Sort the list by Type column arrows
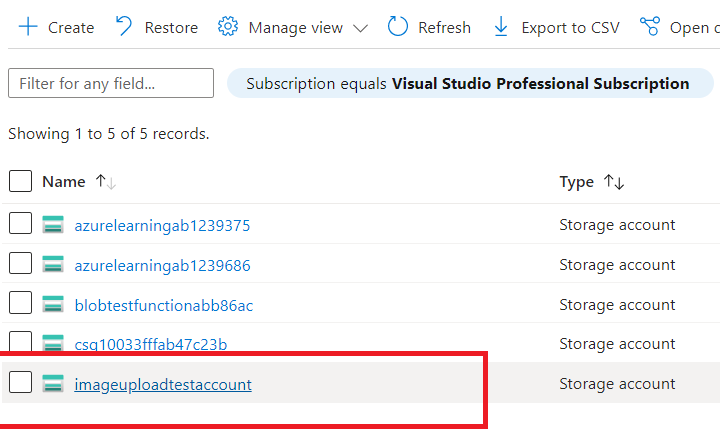This screenshot has height=430, width=720. (614, 182)
